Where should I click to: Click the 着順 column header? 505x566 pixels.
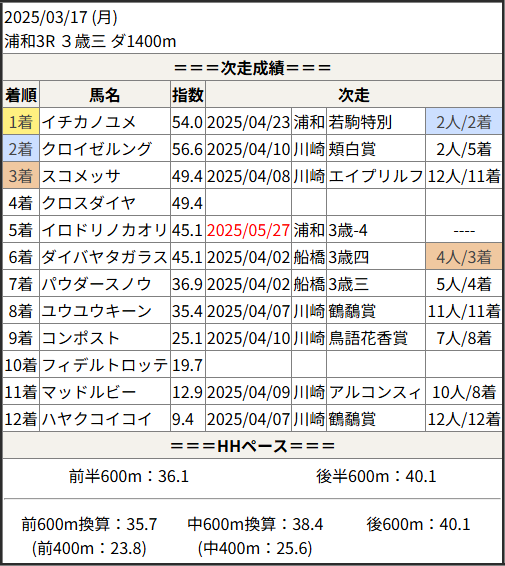pyautogui.click(x=21, y=95)
